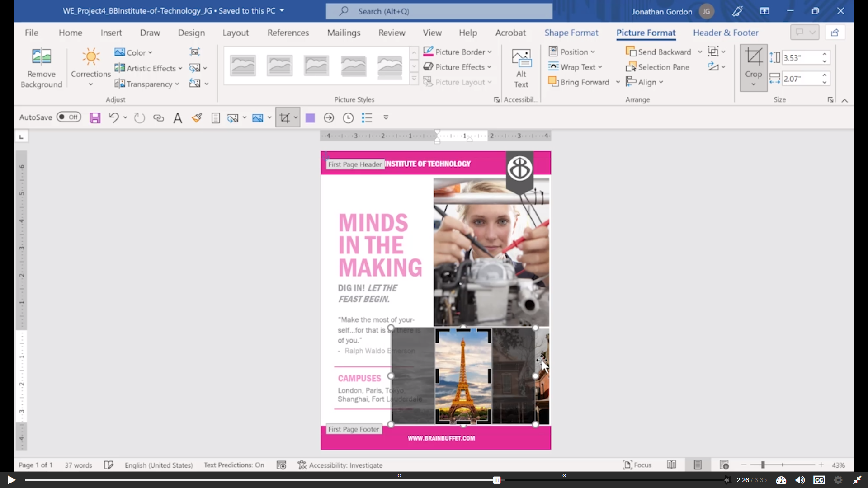Viewport: 868px width, 488px height.
Task: Toggle closed captions CC button
Action: (x=819, y=480)
